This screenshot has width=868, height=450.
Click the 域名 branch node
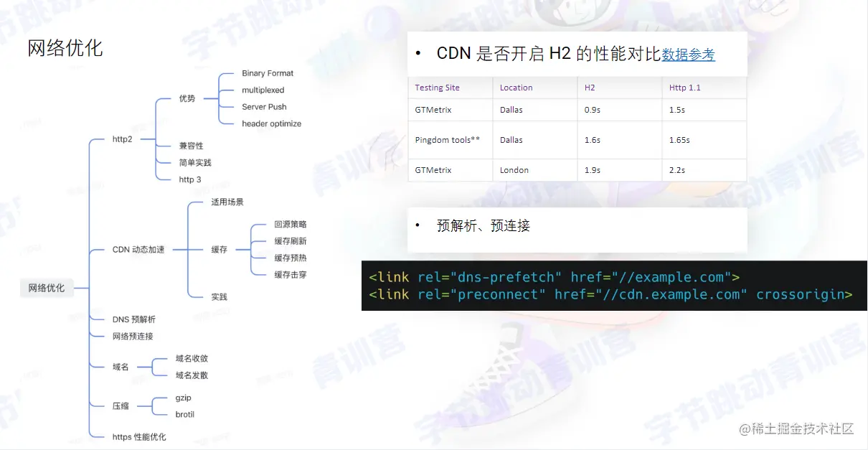coord(121,367)
